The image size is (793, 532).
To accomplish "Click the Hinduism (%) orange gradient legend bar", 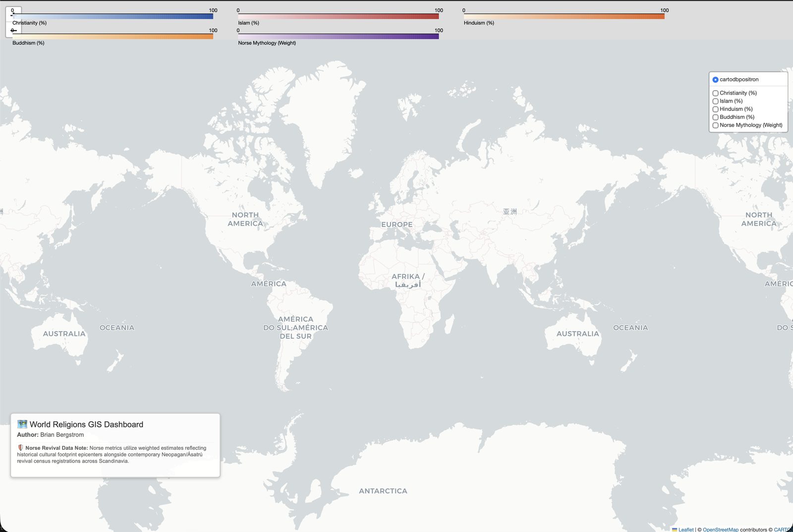I will pos(564,16).
